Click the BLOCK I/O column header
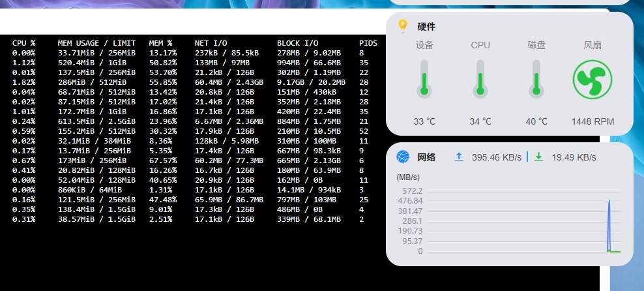This screenshot has width=644, height=291. [297, 43]
